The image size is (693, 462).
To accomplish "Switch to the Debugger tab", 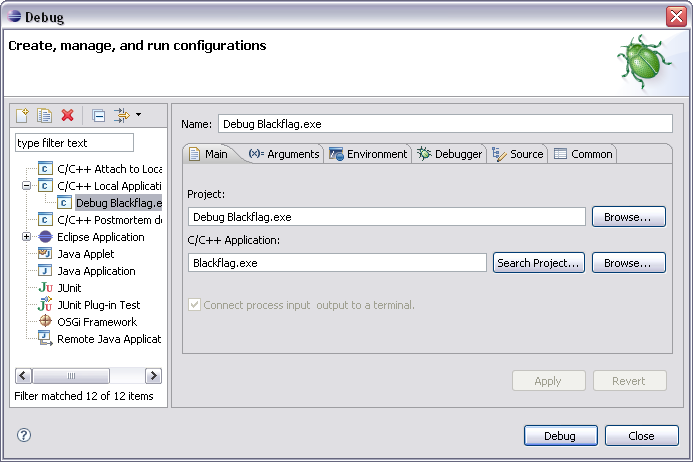I will pos(449,154).
